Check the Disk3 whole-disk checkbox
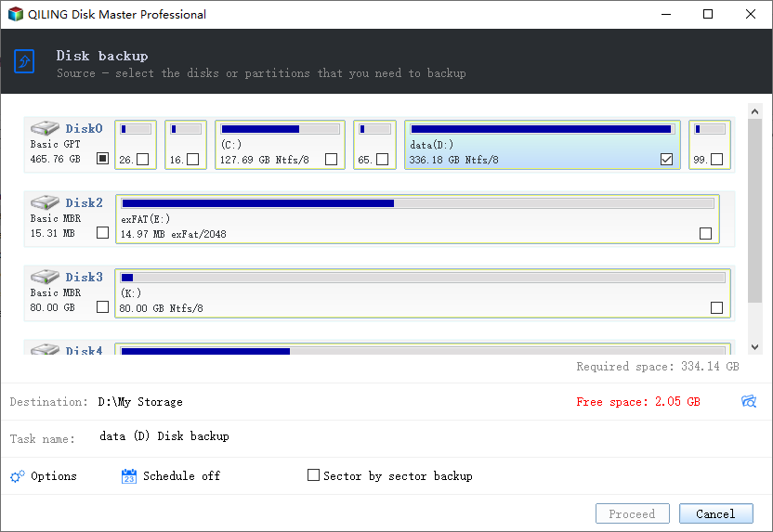 pos(102,307)
